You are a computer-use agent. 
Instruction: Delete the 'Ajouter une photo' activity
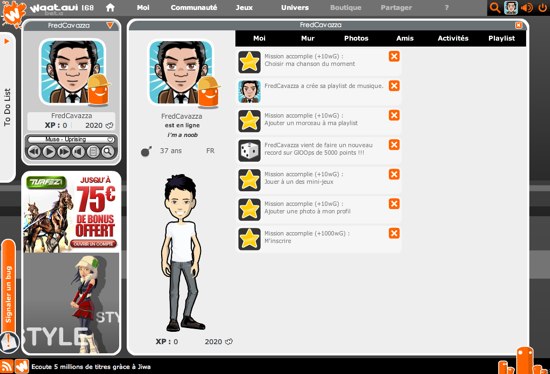(x=394, y=203)
